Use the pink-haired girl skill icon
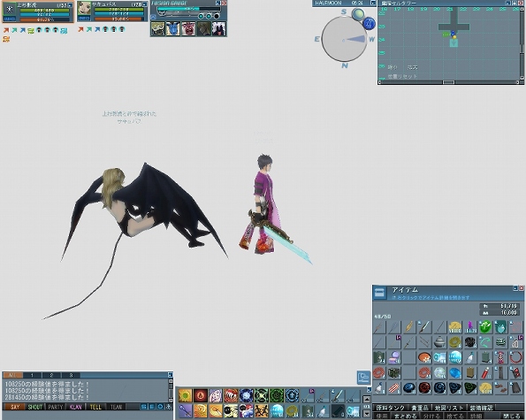526x420 pixels. click(216, 395)
